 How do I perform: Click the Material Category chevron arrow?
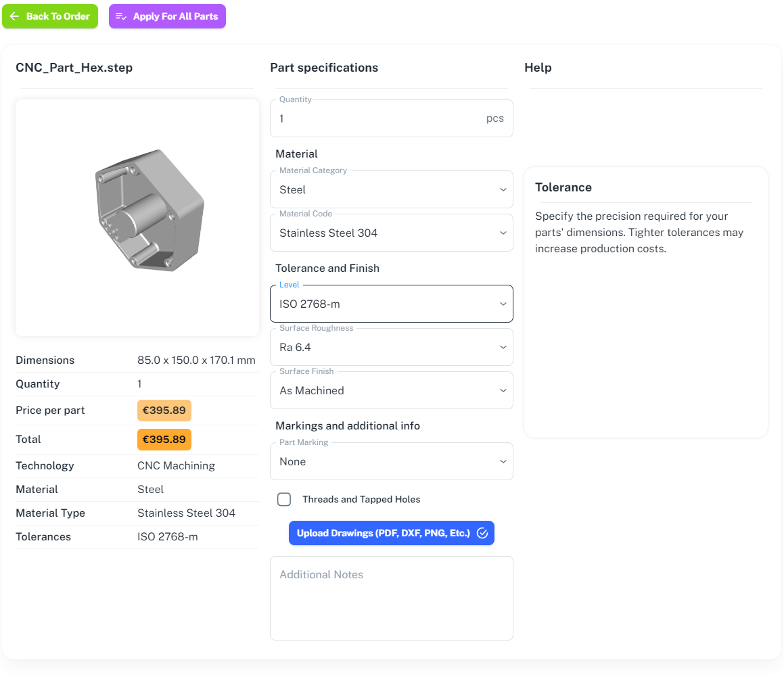pyautogui.click(x=503, y=190)
